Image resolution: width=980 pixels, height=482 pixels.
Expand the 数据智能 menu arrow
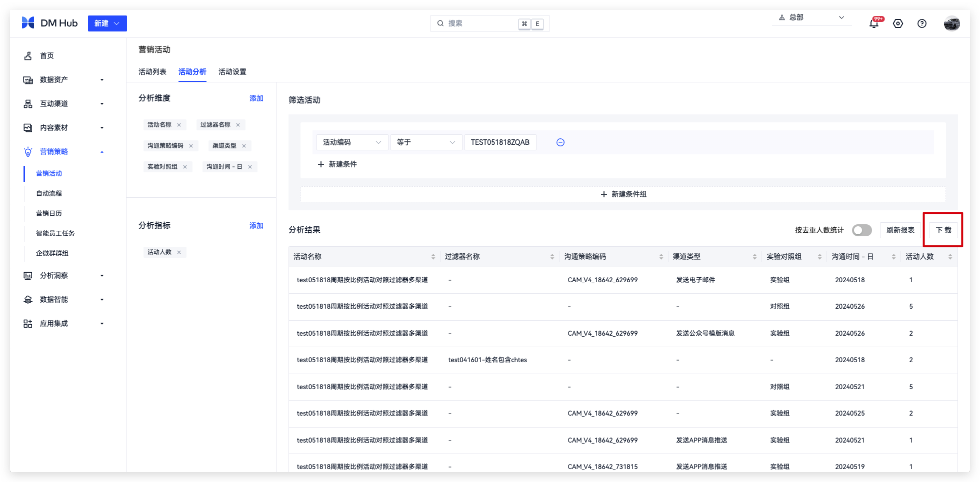point(102,300)
